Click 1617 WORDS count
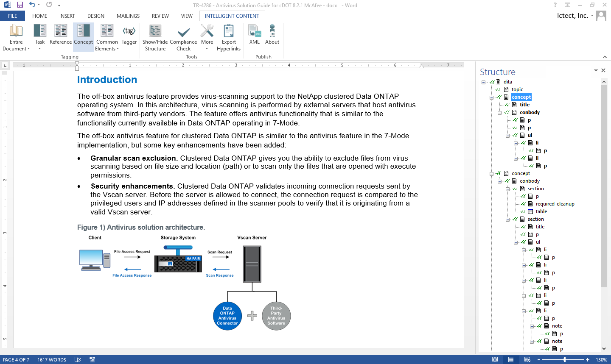Viewport: 611px width, 364px height. (52, 360)
